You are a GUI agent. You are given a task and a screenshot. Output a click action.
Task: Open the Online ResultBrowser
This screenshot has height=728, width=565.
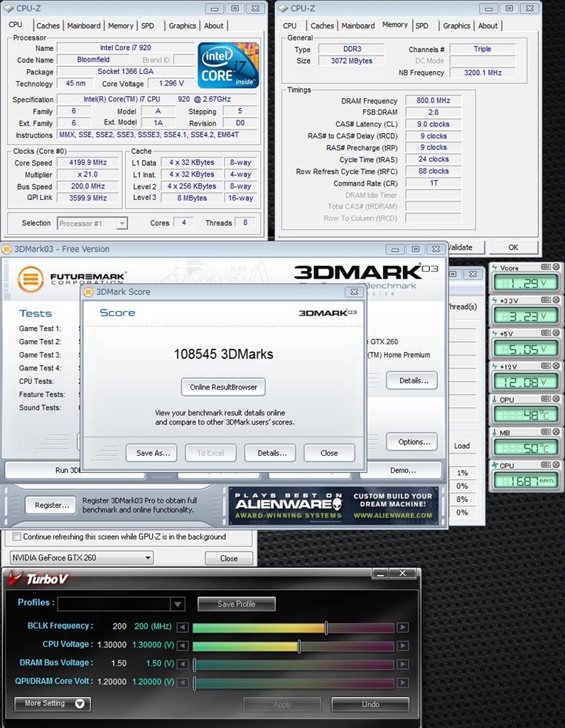tap(223, 387)
